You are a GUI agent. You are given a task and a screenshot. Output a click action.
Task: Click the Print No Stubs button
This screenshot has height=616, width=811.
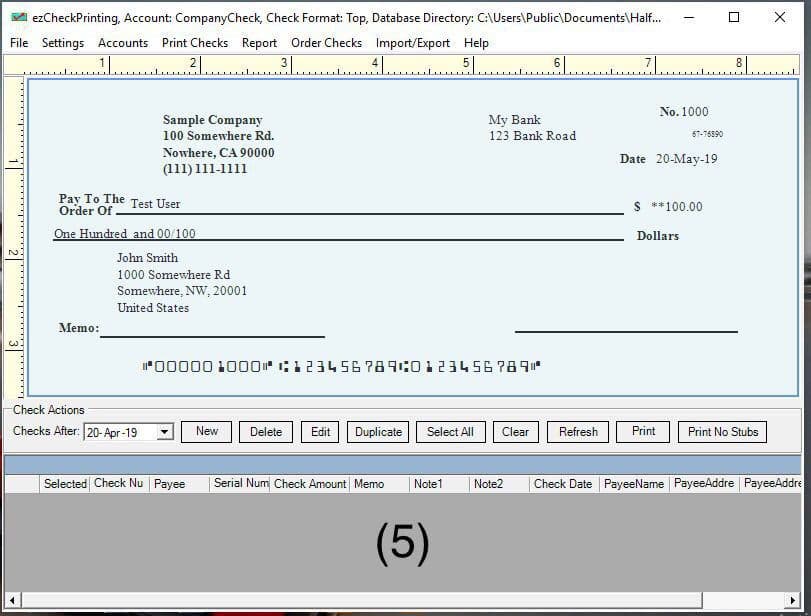(723, 432)
